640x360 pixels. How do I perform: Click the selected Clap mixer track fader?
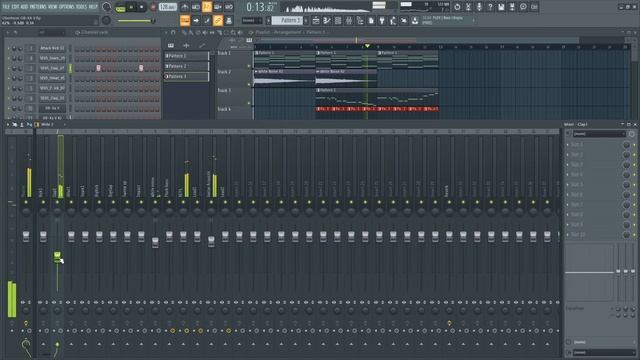tap(57, 257)
